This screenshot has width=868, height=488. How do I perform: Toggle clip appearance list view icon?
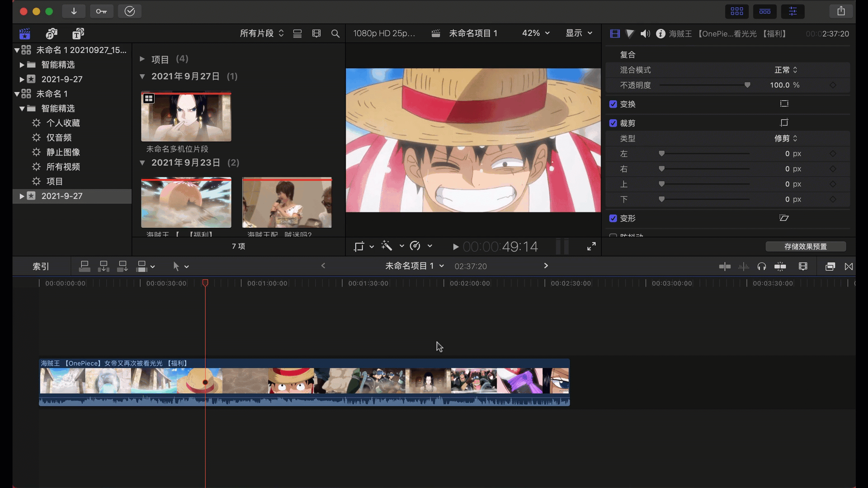297,33
